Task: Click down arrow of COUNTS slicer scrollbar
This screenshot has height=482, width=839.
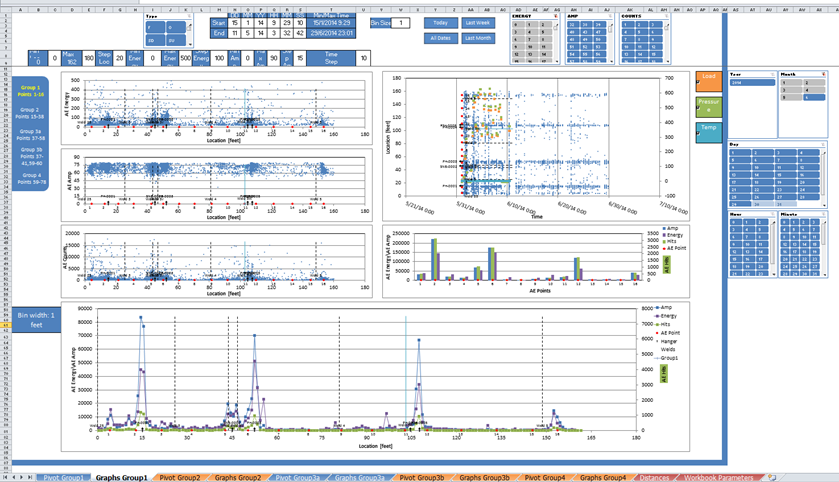Action: point(666,62)
